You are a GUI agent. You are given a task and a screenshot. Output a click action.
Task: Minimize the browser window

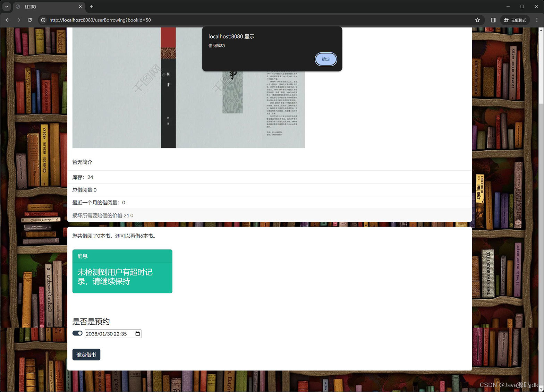coord(508,7)
